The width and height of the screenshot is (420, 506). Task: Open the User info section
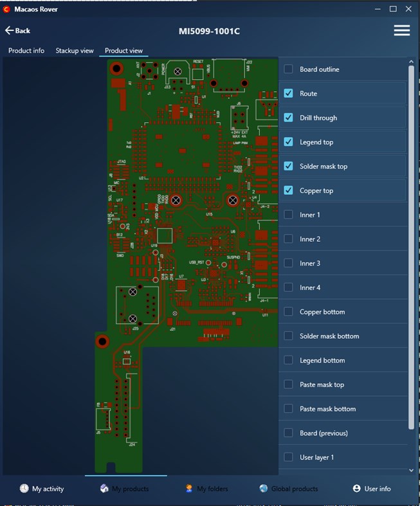[372, 489]
